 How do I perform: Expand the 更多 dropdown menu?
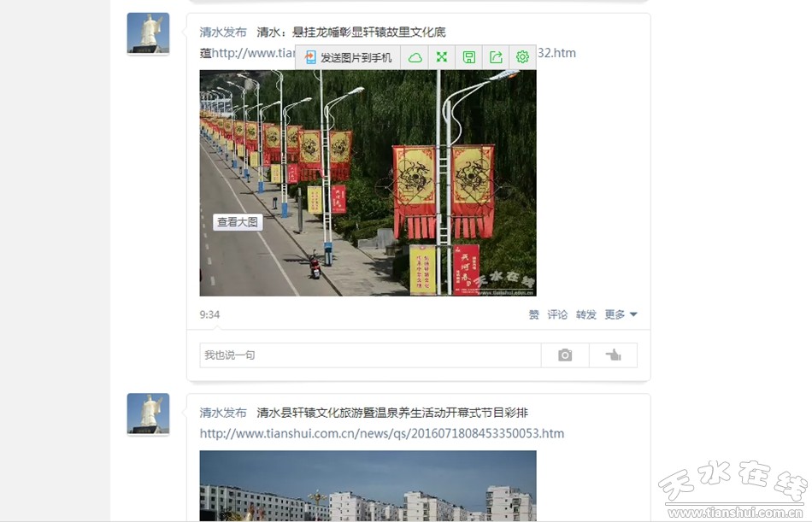tap(621, 314)
